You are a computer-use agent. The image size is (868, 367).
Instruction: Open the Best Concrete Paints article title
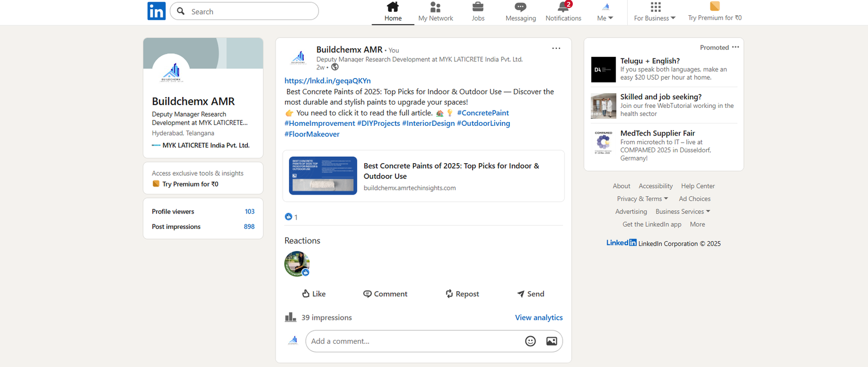tap(451, 171)
